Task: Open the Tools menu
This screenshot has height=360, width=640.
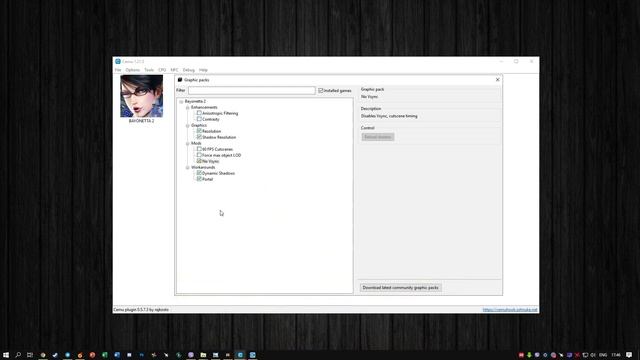Action: [149, 70]
